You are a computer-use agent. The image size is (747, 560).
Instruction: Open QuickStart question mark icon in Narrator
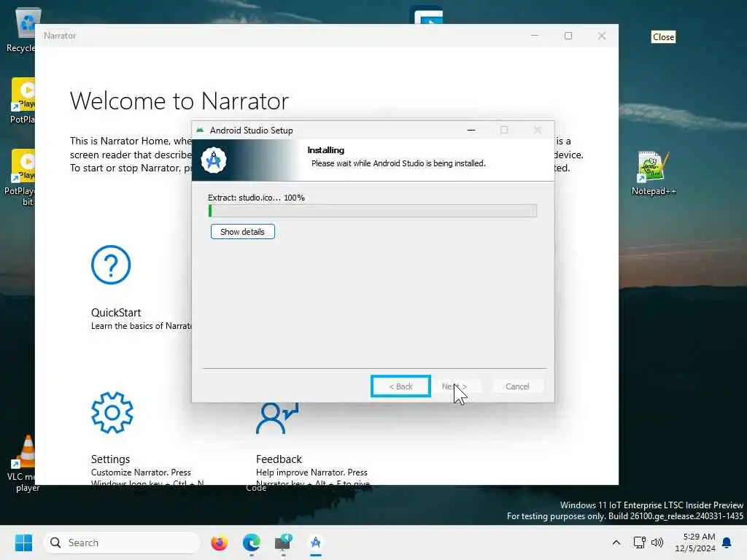coord(111,265)
